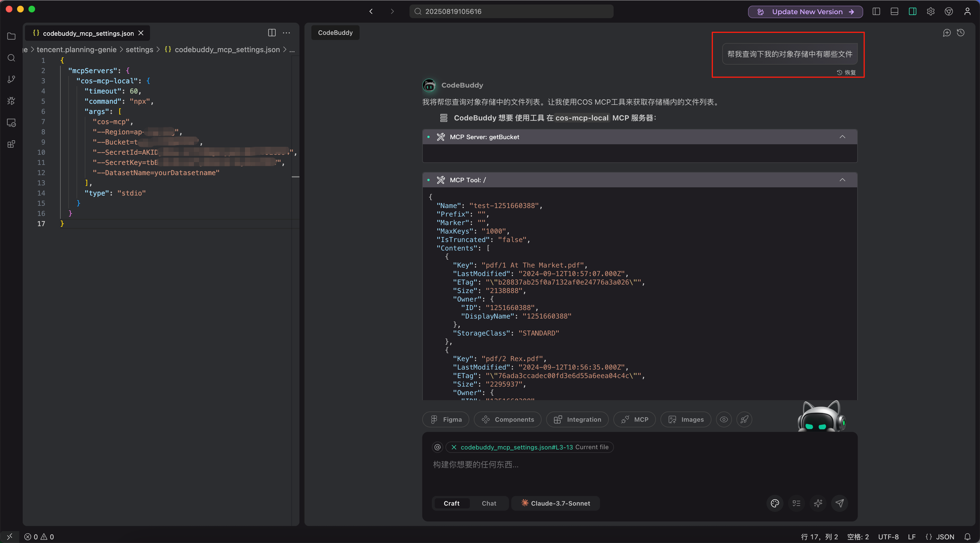Open the Explorer view in the sidebar
This screenshot has height=543, width=980.
click(11, 36)
